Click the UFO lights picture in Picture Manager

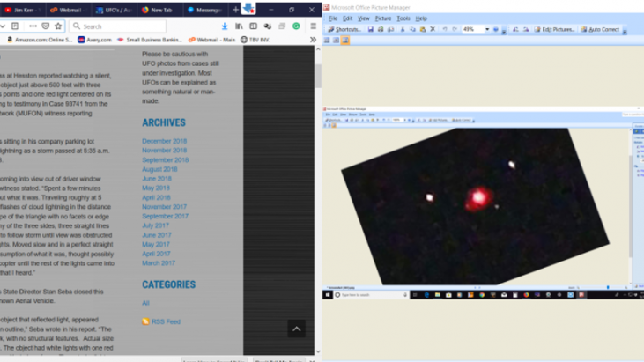475,206
